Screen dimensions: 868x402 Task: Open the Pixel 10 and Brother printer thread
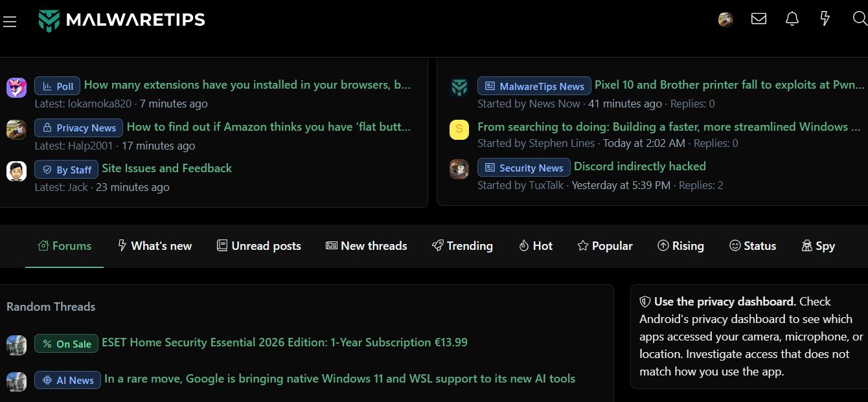click(x=729, y=85)
